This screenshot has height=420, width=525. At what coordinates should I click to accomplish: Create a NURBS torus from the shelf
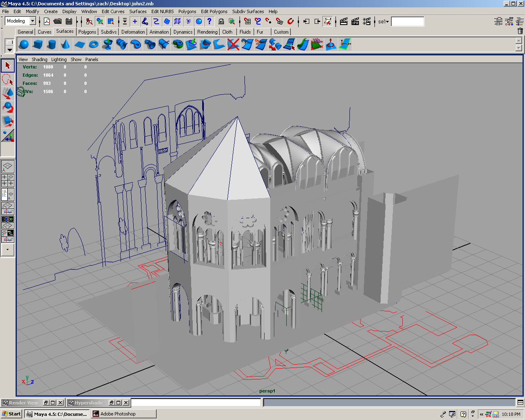click(x=94, y=44)
